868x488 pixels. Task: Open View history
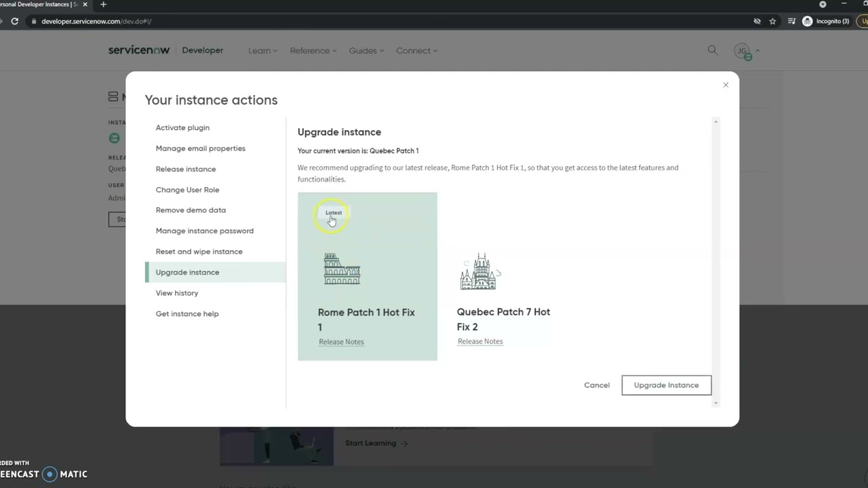[177, 293]
